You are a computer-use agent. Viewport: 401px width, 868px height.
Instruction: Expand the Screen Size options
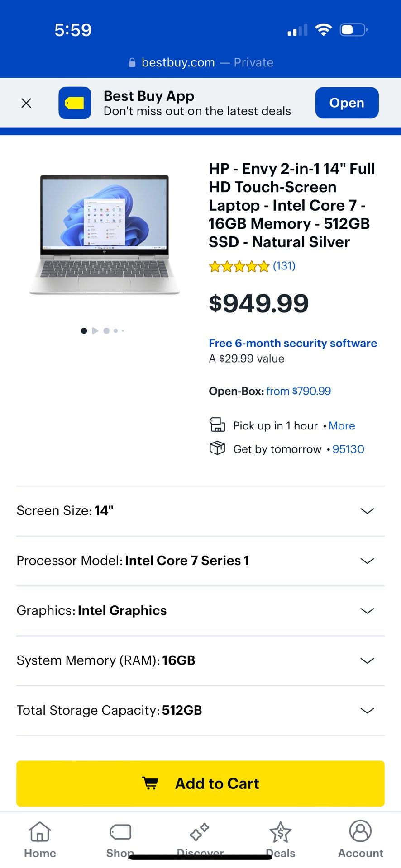pyautogui.click(x=367, y=511)
